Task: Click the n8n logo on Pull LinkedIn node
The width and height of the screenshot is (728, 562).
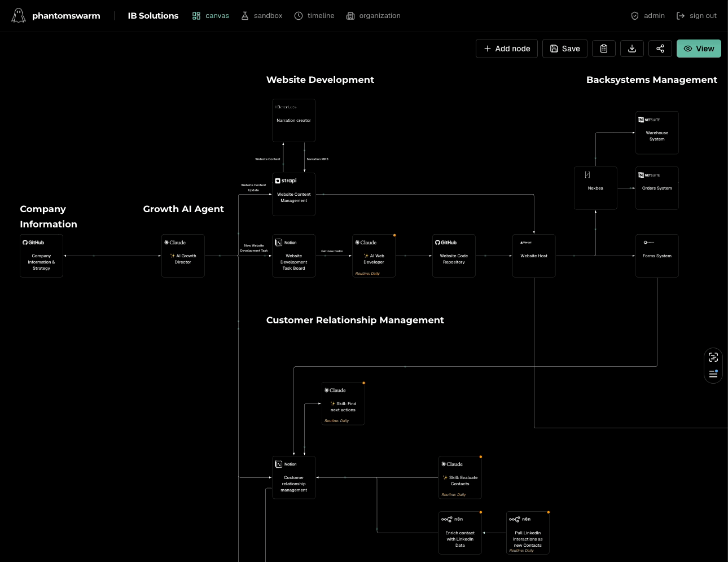Action: coord(520,519)
